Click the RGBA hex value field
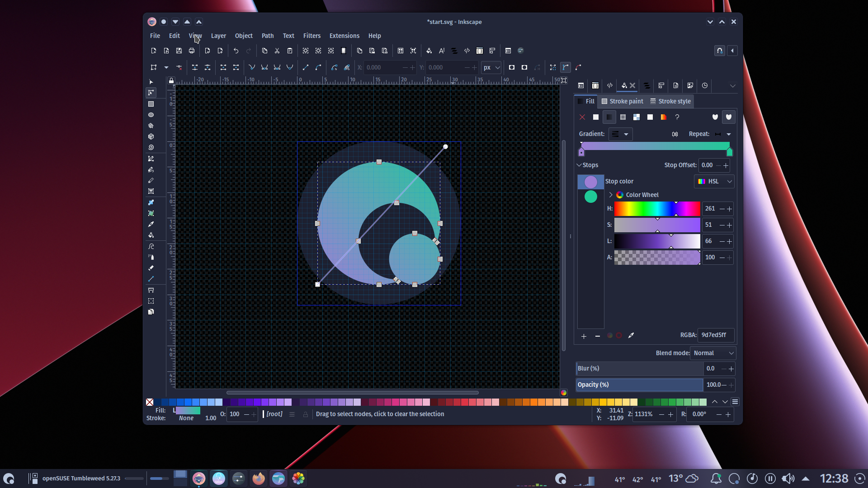This screenshot has width=868, height=488. click(716, 335)
